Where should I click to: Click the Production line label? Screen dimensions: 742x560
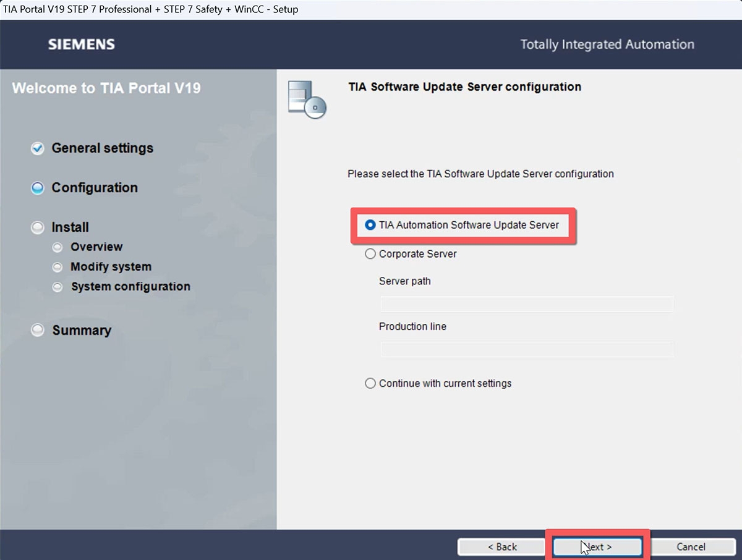click(x=412, y=326)
